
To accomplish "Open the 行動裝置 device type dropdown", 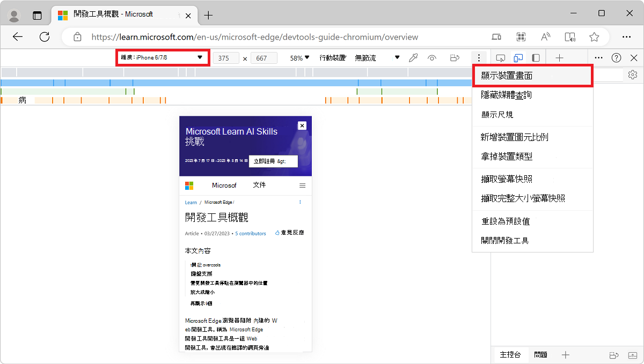I will (x=333, y=58).
